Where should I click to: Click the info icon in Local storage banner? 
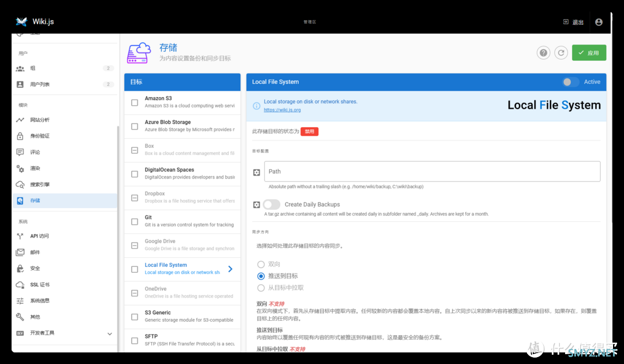pos(257,106)
